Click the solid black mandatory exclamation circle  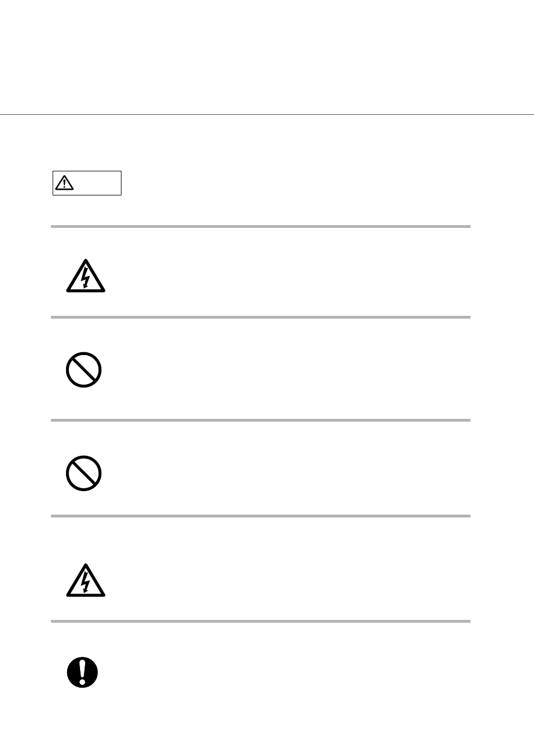pos(83,672)
